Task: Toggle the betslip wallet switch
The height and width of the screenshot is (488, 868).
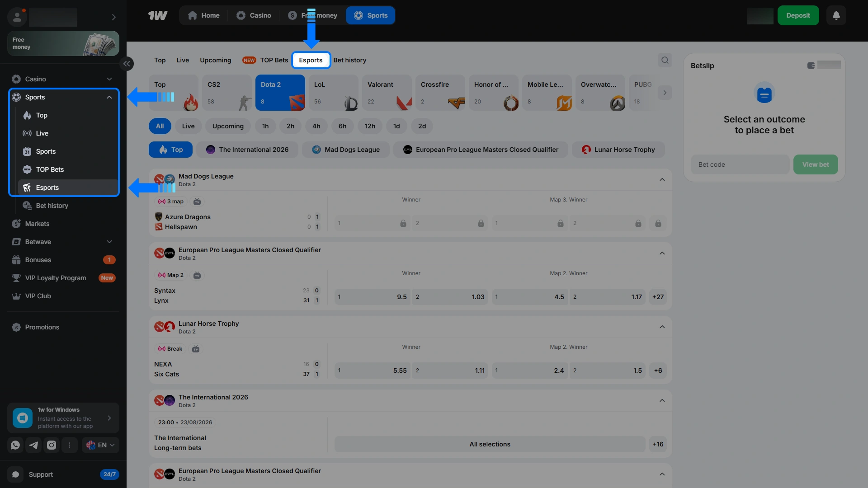Action: [x=811, y=66]
